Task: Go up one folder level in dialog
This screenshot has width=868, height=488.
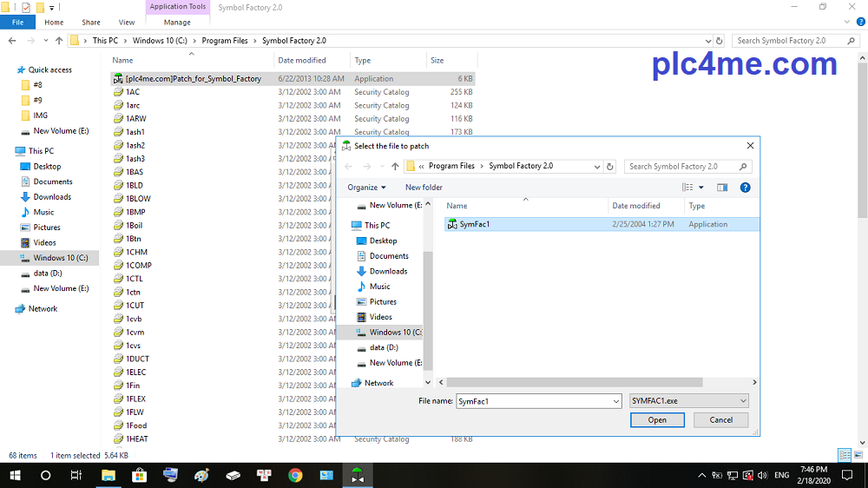Action: [x=395, y=166]
